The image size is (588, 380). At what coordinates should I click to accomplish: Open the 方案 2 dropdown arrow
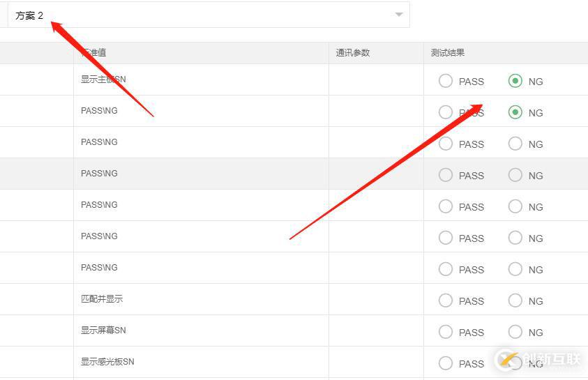coord(399,15)
